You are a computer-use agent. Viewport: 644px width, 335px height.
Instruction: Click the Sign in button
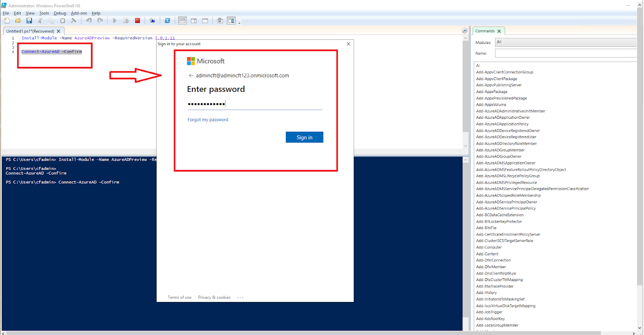tap(304, 137)
